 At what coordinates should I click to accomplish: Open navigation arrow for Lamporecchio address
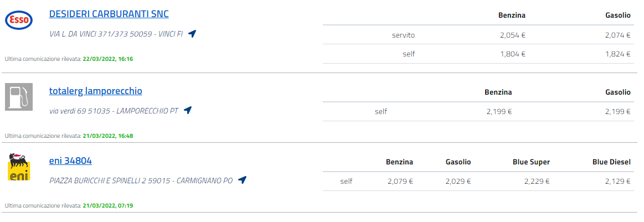(188, 110)
